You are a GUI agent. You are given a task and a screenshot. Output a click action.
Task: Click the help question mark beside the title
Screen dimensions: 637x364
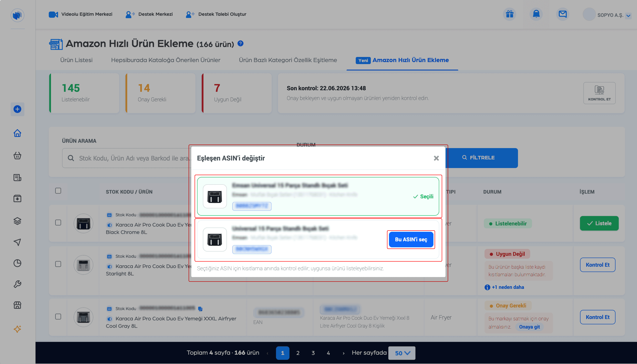[x=240, y=43]
